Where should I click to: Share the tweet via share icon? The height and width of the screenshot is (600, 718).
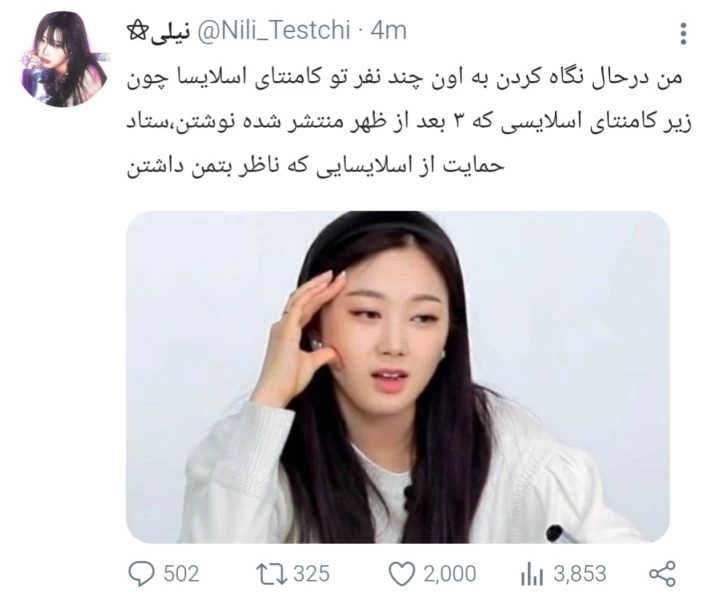point(662,574)
